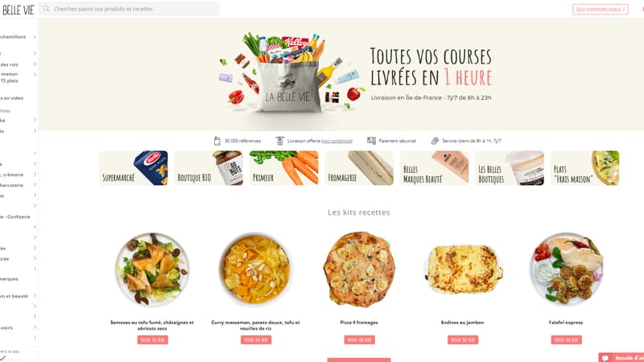
Task: Select the Primeur category tile
Action: pyautogui.click(x=284, y=168)
